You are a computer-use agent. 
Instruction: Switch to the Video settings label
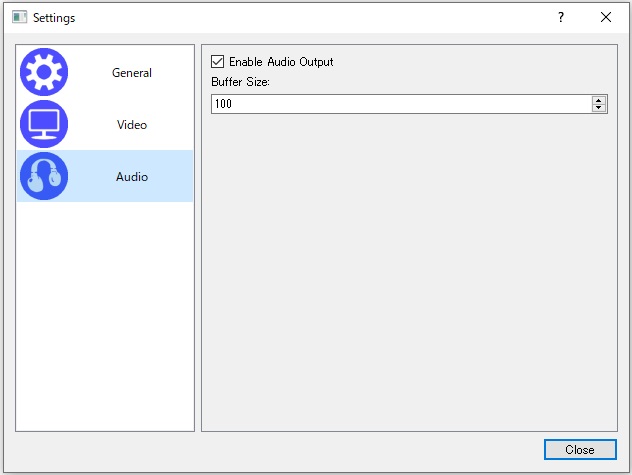point(132,125)
